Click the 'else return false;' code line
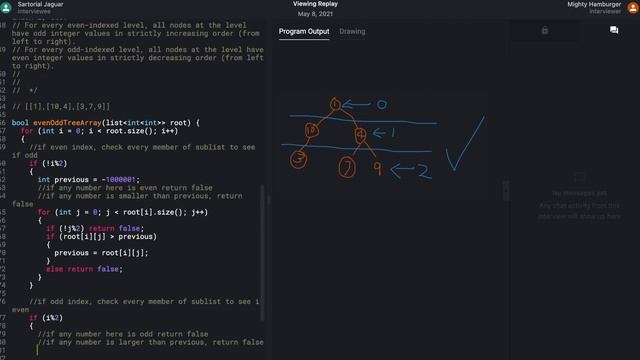The height and width of the screenshot is (360, 640). coord(84,269)
